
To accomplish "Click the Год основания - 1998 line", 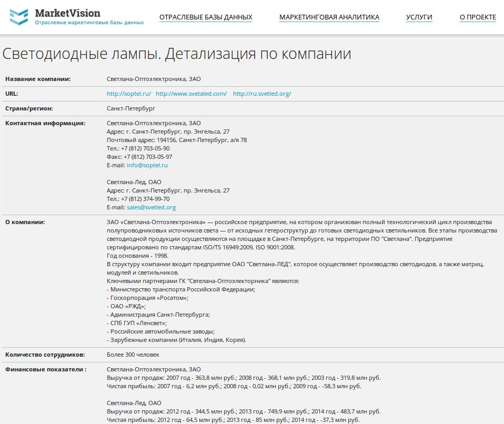I will tap(137, 256).
